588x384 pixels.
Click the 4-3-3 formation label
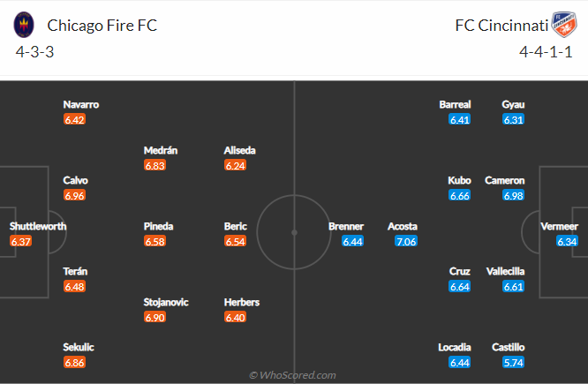pyautogui.click(x=35, y=52)
